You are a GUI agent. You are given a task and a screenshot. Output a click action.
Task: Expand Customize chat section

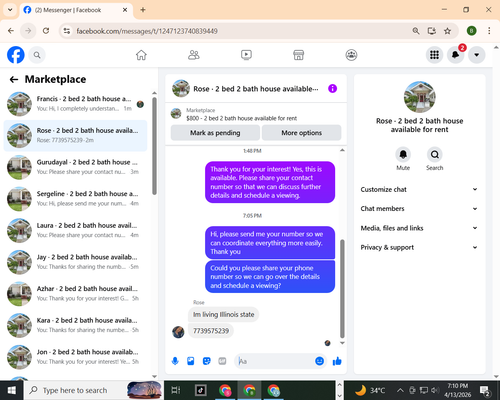click(x=419, y=189)
